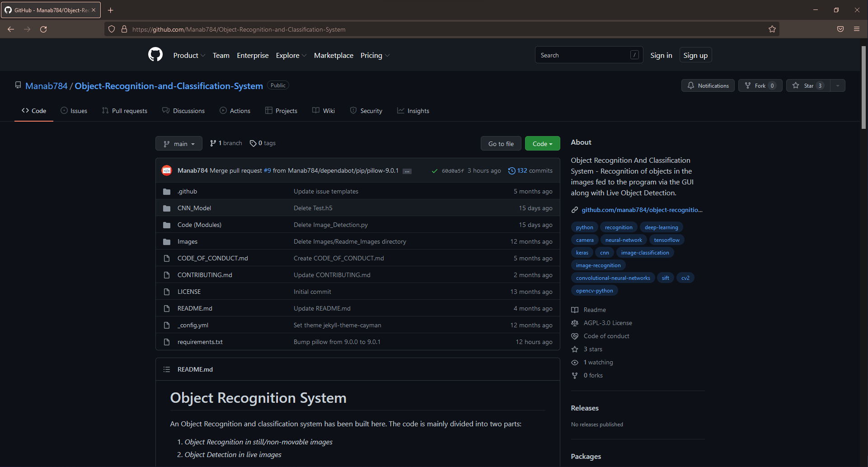Expand star lists dropdown arrow
Viewport: 868px width, 467px height.
[x=838, y=85]
